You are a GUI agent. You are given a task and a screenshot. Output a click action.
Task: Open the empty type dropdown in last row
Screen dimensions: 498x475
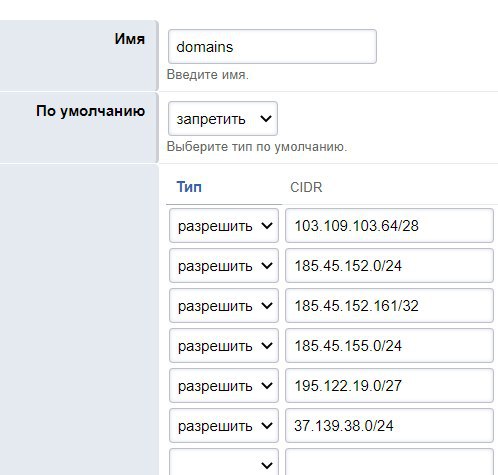pos(224,462)
